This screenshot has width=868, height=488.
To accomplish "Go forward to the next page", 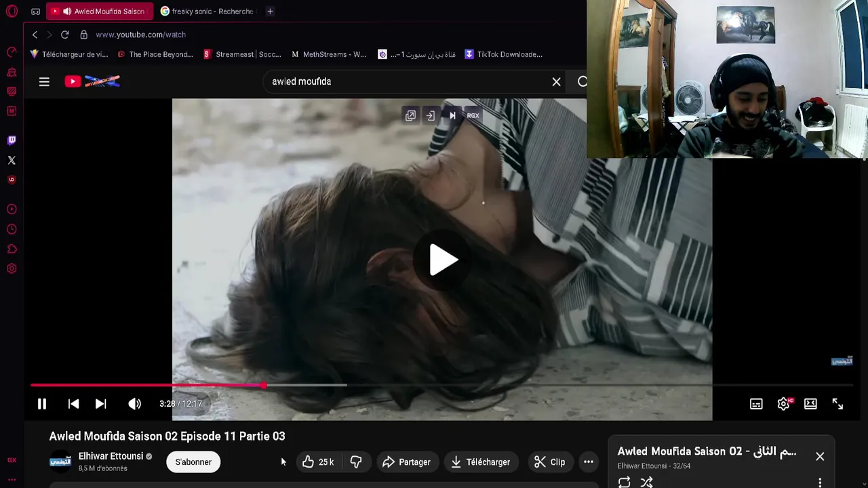I will [49, 35].
